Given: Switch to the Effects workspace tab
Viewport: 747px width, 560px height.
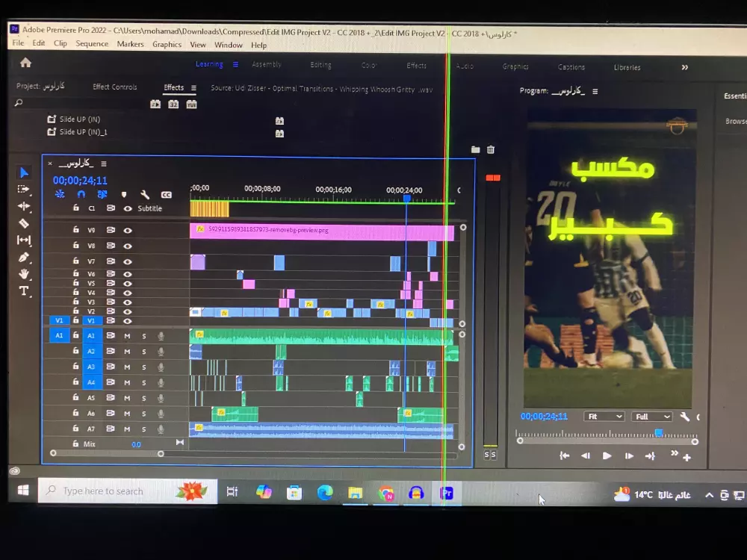Looking at the screenshot, I should (415, 65).
